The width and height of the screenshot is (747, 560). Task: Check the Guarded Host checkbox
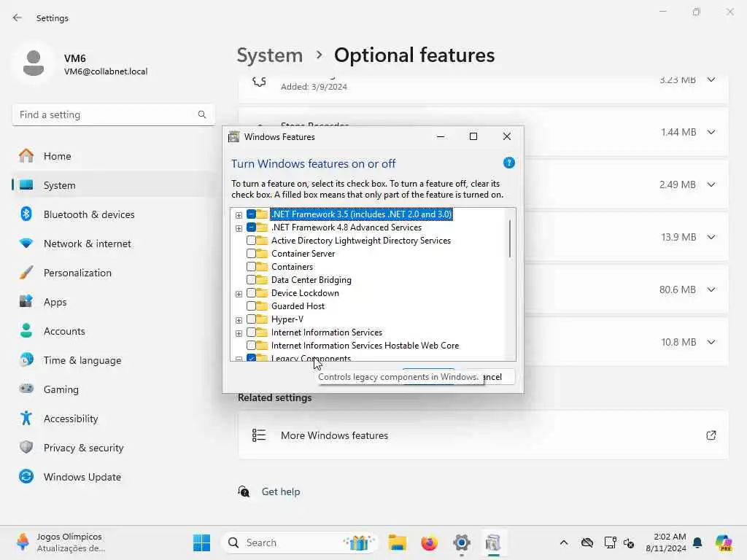pos(251,306)
